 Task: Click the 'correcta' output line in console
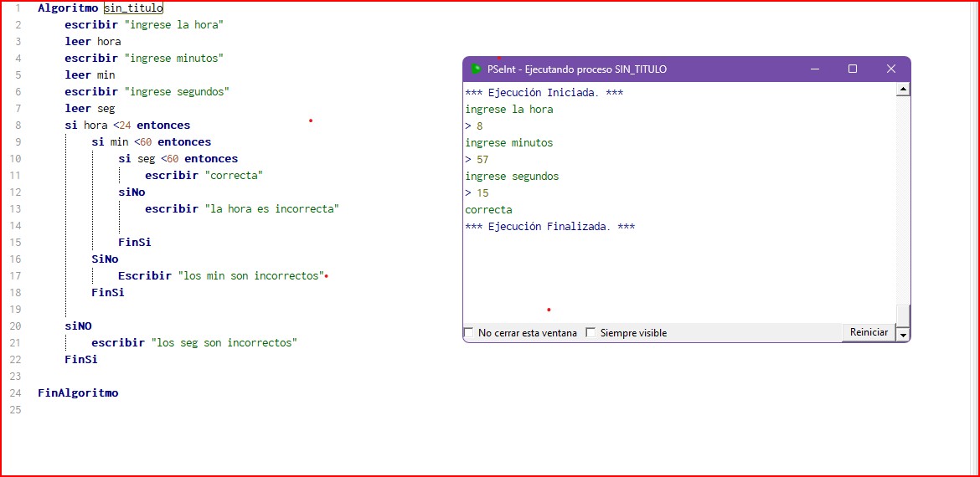[488, 210]
